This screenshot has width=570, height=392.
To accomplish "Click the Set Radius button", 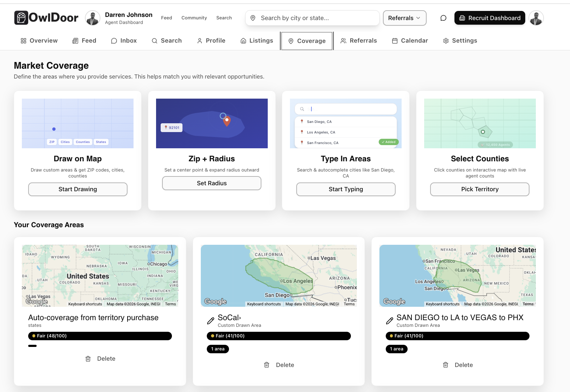I will click(x=211, y=183).
